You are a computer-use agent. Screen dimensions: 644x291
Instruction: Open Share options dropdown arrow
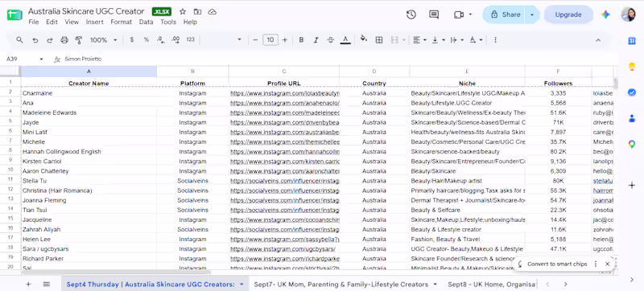tap(532, 14)
